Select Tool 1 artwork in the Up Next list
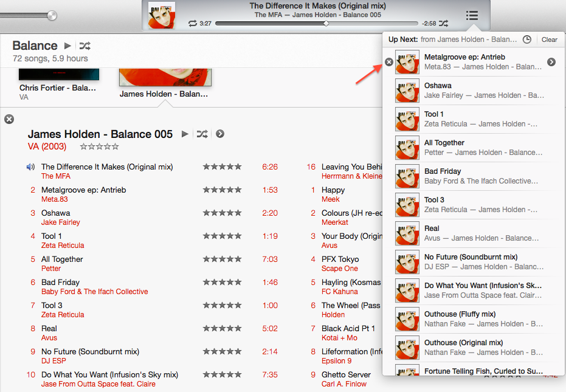566x392 pixels. [x=407, y=119]
